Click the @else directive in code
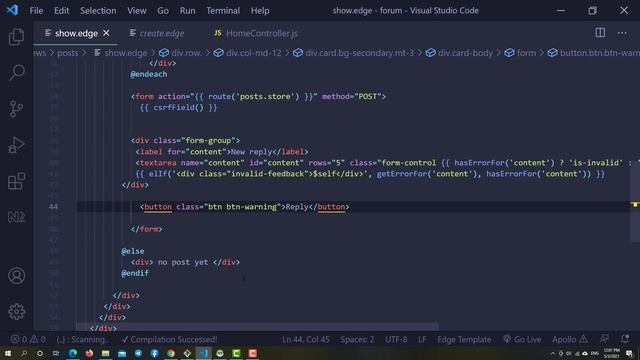Screen dimensions: 640x360 click(x=133, y=251)
